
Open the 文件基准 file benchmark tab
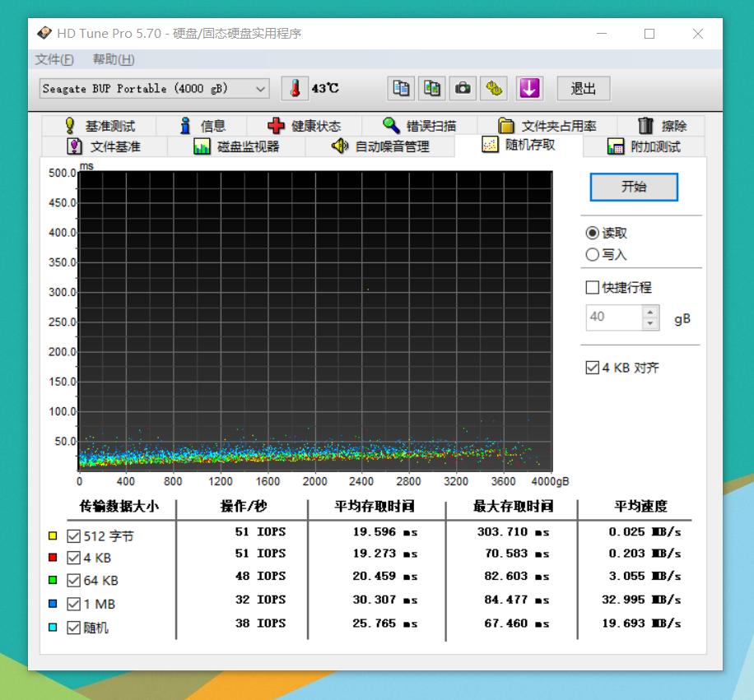click(x=105, y=146)
